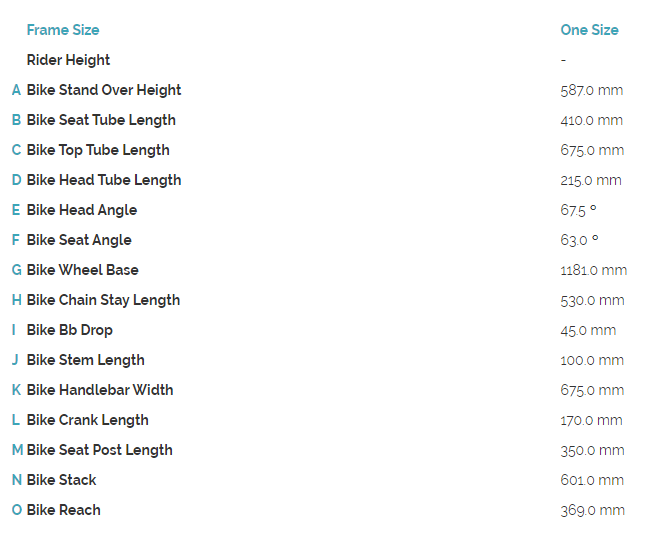The image size is (647, 537).
Task: Click the Bike Stack label
Action: click(x=62, y=480)
